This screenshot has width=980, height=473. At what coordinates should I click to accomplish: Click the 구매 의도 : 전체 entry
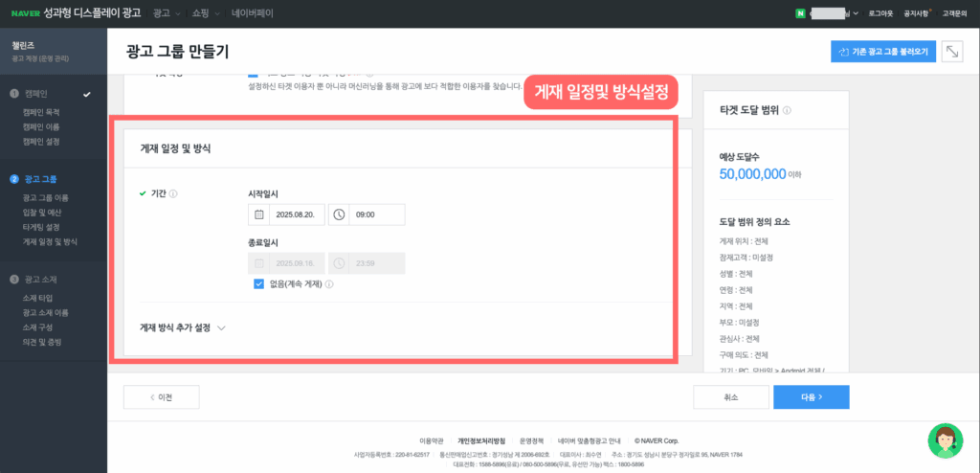744,354
